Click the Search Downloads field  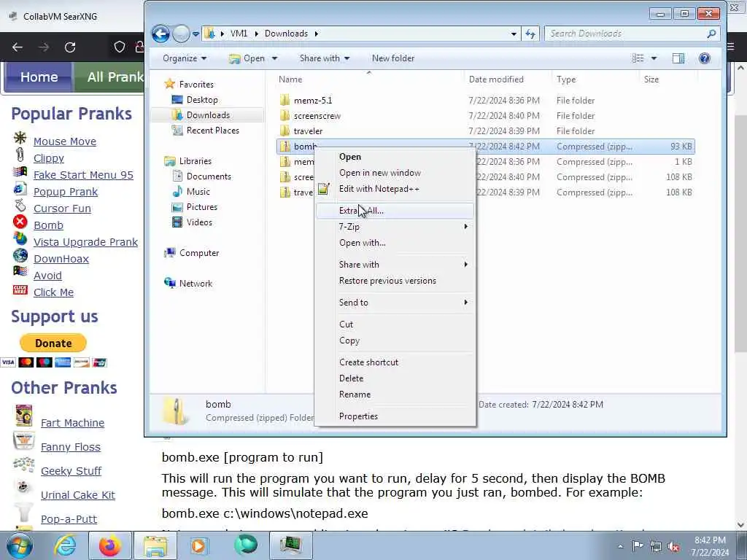click(x=631, y=34)
